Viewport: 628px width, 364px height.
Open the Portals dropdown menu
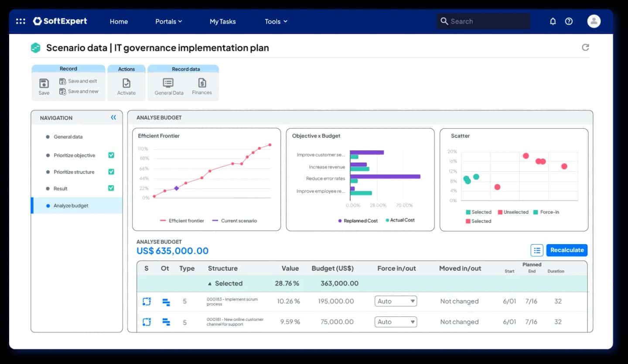[x=169, y=21]
